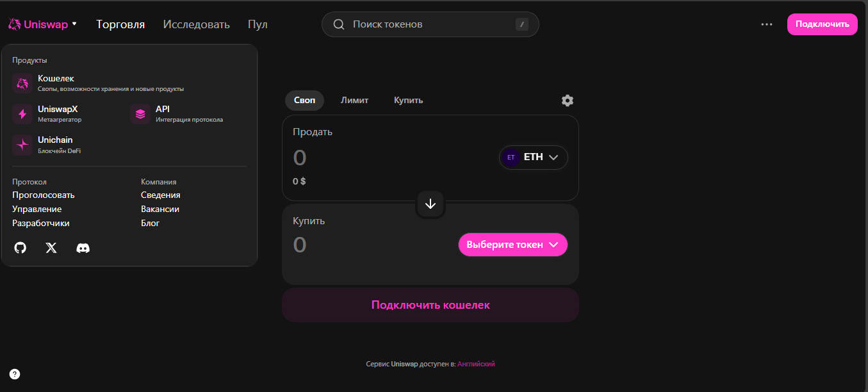The image size is (868, 392).
Task: Click the help question mark icon
Action: [x=15, y=374]
